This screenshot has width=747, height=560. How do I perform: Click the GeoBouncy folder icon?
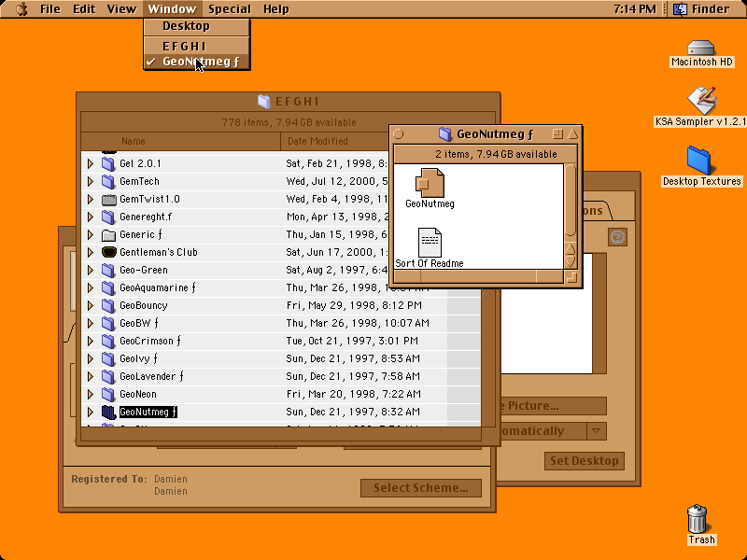point(108,306)
